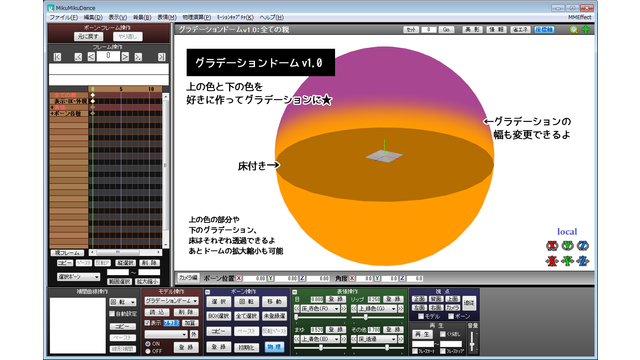Click lower green Y move axis icon

[x=567, y=261]
